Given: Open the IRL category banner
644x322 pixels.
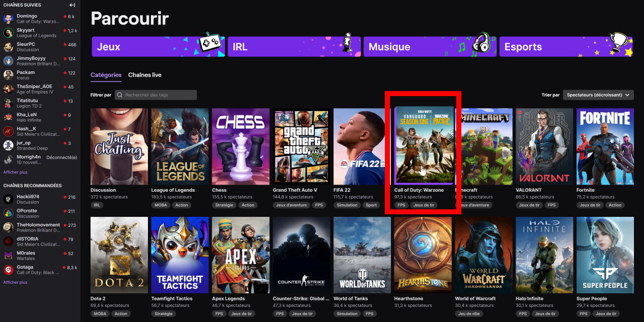Looking at the screenshot, I should pyautogui.click(x=294, y=47).
